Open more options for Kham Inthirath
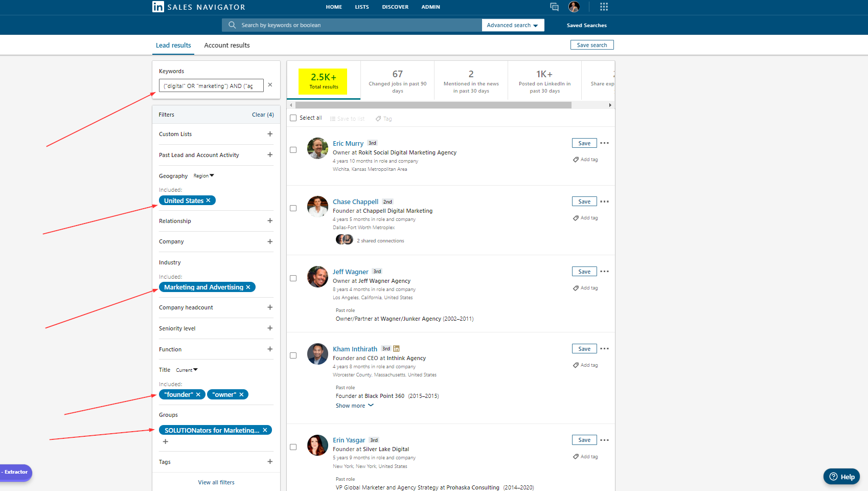868x491 pixels. point(604,349)
